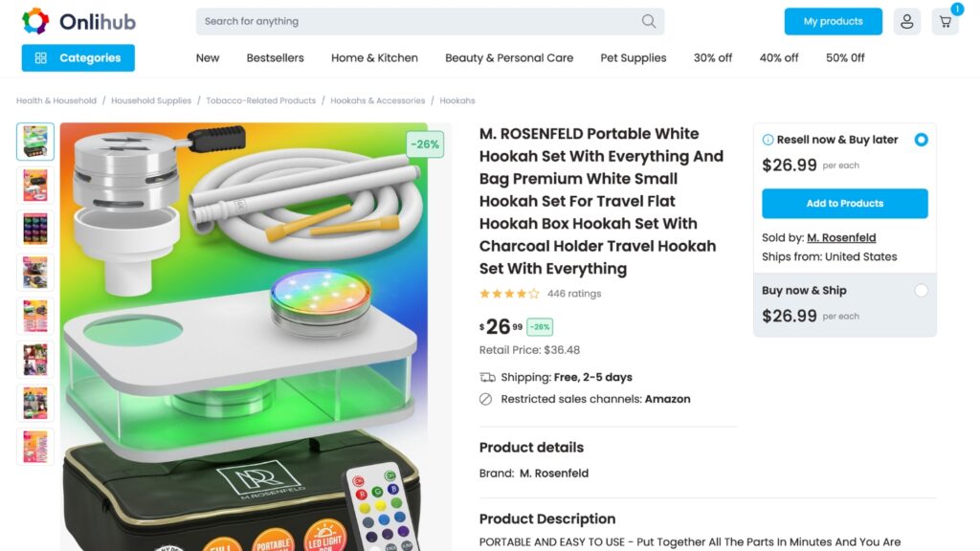Go to Hookahs & Accessories breadcrumb
Image resolution: width=980 pixels, height=551 pixels.
tap(377, 100)
